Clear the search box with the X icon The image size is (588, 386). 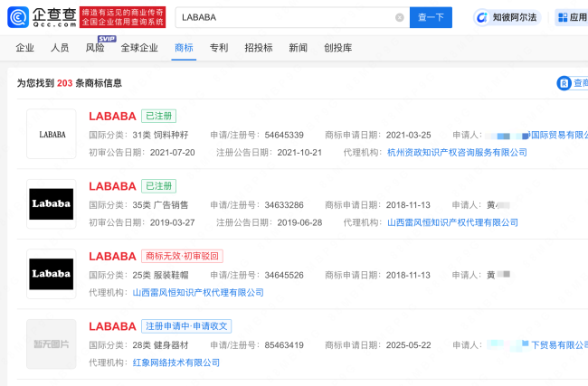(x=400, y=17)
